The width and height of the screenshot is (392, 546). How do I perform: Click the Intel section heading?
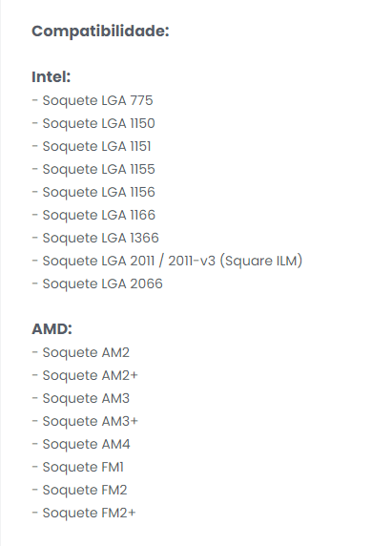click(x=52, y=77)
